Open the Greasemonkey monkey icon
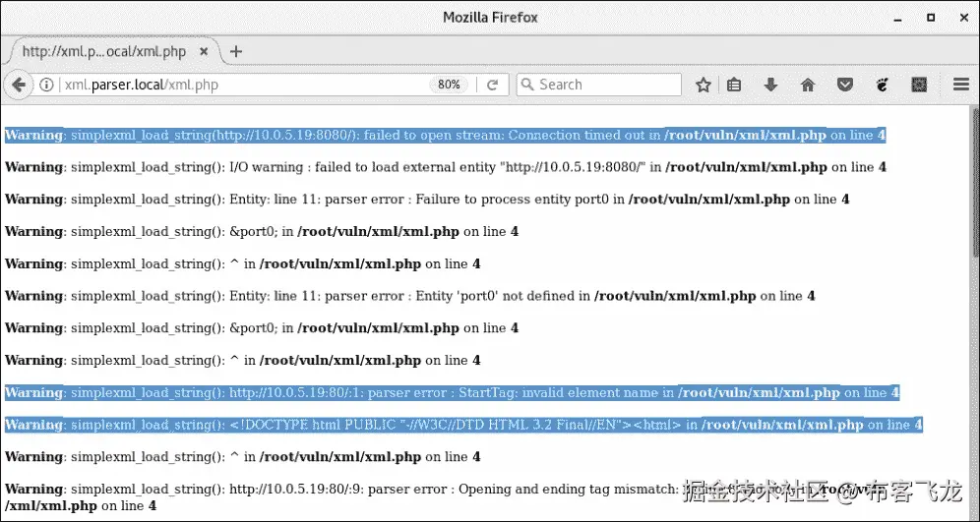This screenshot has height=522, width=980. [x=882, y=85]
